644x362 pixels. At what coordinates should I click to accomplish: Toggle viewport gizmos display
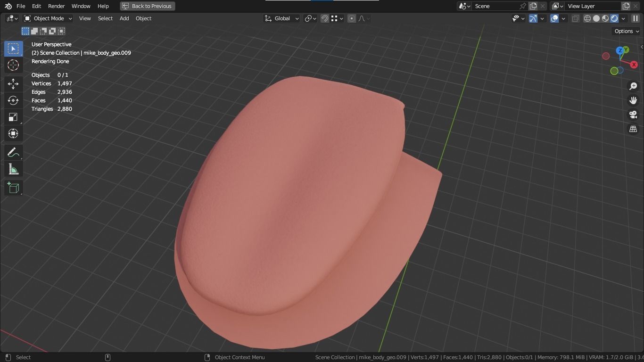pyautogui.click(x=533, y=18)
